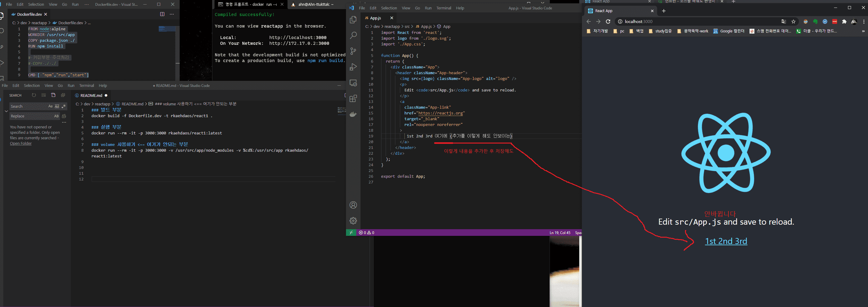This screenshot has width=868, height=307.
Task: Click reactapp breadcrumb in README.md editor
Action: pos(102,104)
